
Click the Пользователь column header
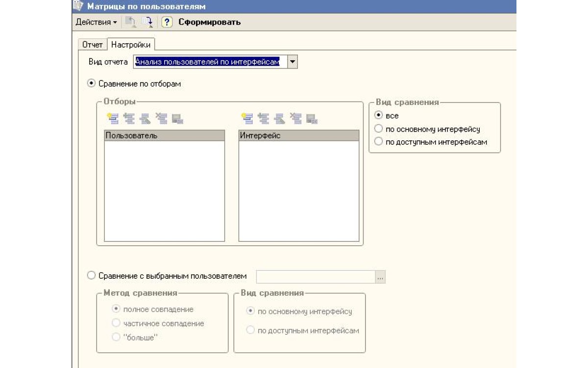coord(164,135)
